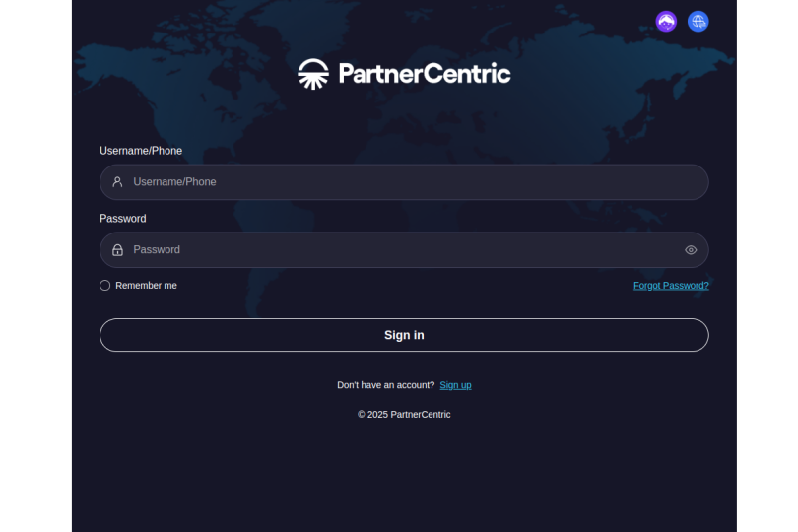The height and width of the screenshot is (532, 798).
Task: Click the "Don't have an account?" text
Action: tap(386, 385)
